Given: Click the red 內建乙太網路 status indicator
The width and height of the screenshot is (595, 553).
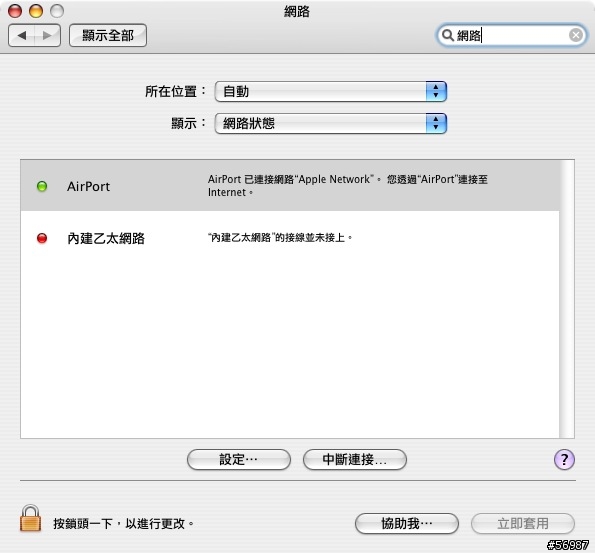Looking at the screenshot, I should (x=42, y=238).
